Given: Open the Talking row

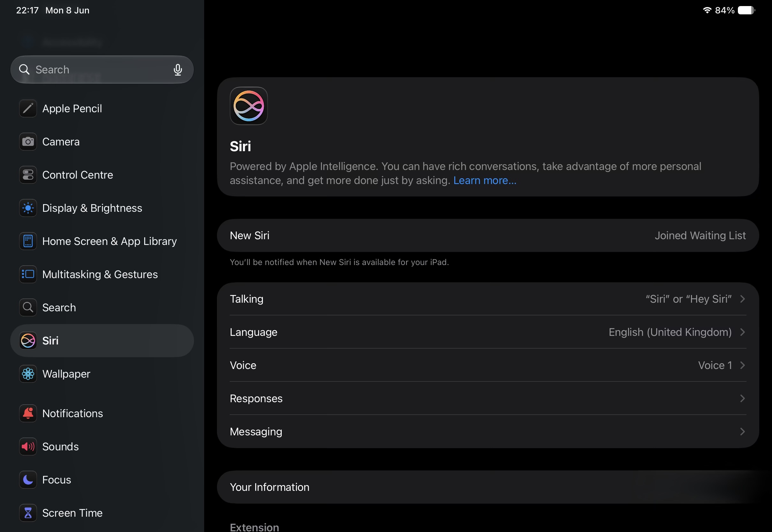Looking at the screenshot, I should pyautogui.click(x=488, y=299).
